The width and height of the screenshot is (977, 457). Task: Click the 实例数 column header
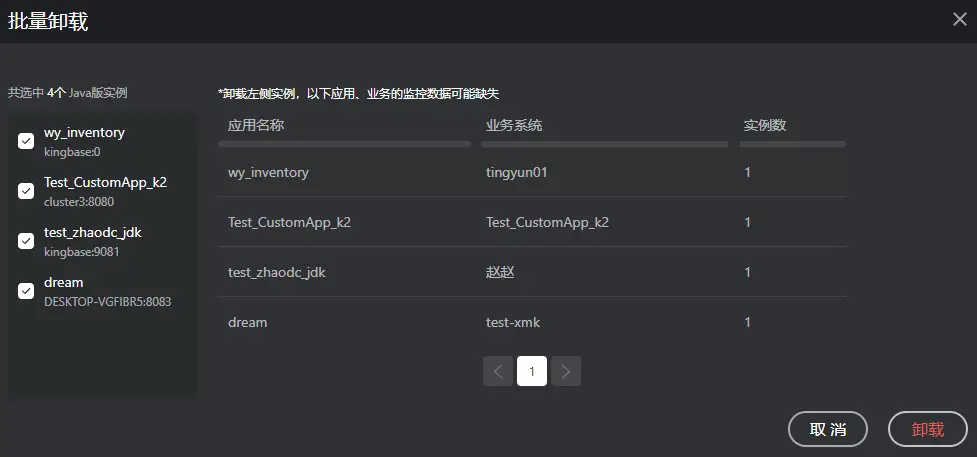coord(764,126)
